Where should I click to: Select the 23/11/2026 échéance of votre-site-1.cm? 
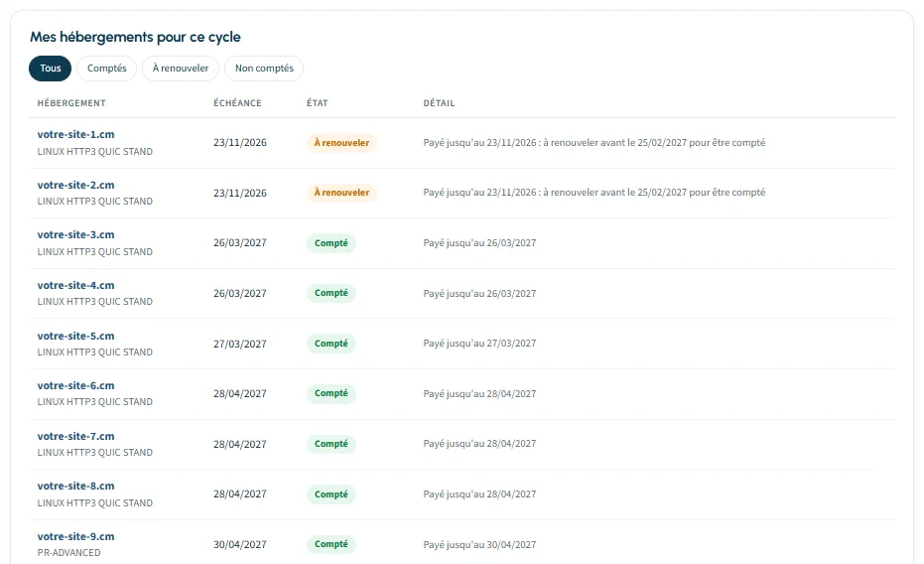point(240,143)
